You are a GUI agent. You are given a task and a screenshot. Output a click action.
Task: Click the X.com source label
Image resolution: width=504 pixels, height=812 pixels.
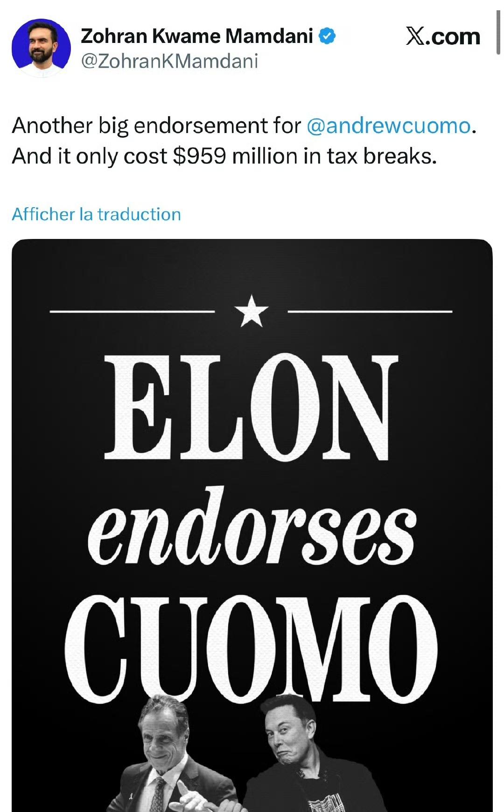coord(442,36)
